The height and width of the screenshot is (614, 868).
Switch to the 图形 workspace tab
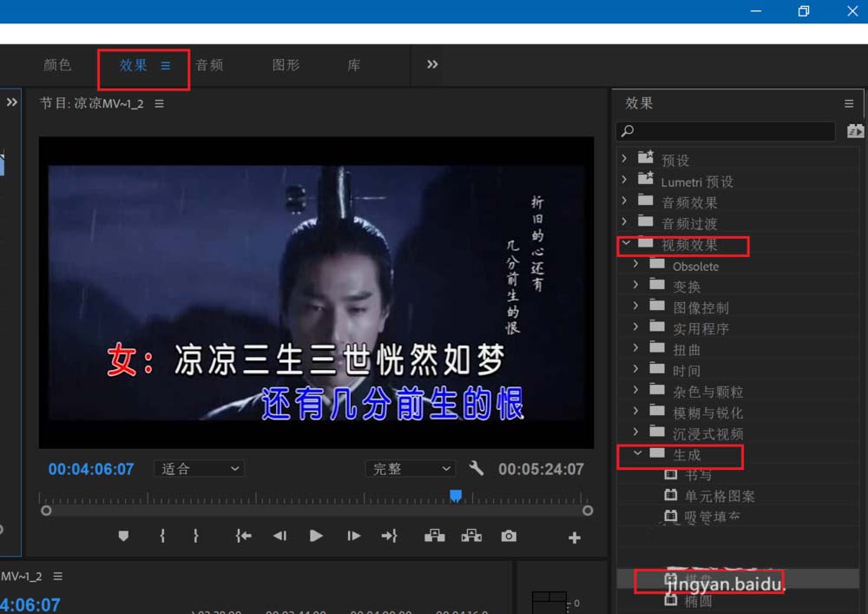(286, 65)
